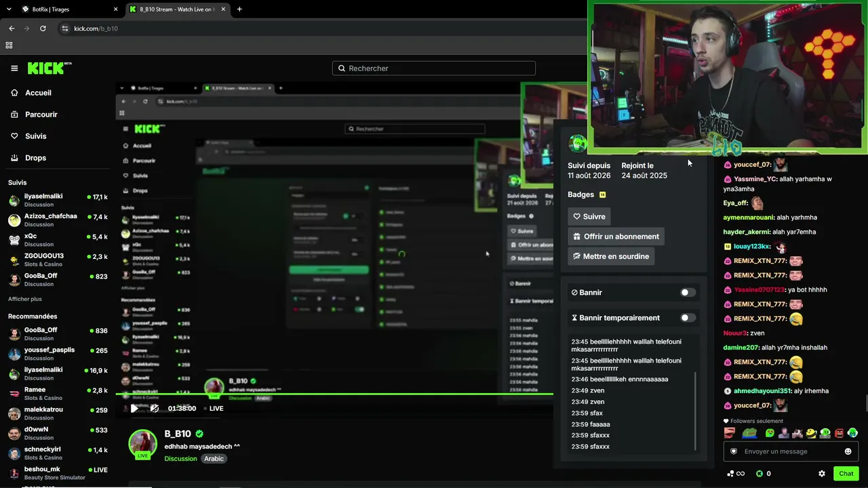Open the Discussion category link under B_B10
The width and height of the screenshot is (868, 488).
180,459
